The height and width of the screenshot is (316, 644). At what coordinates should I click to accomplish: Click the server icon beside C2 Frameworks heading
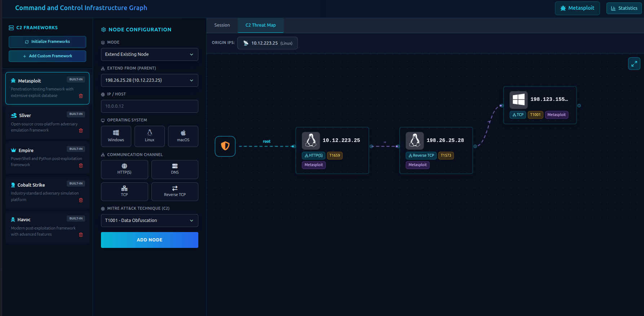11,28
